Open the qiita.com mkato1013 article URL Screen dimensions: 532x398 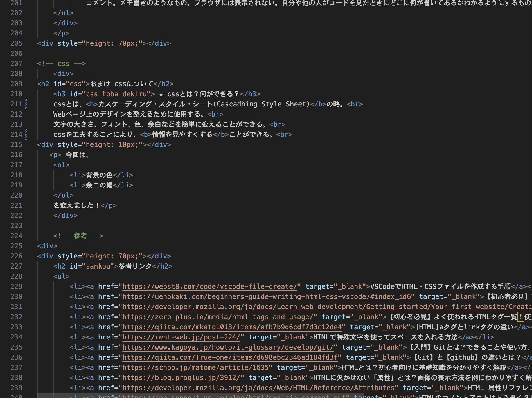(232, 327)
